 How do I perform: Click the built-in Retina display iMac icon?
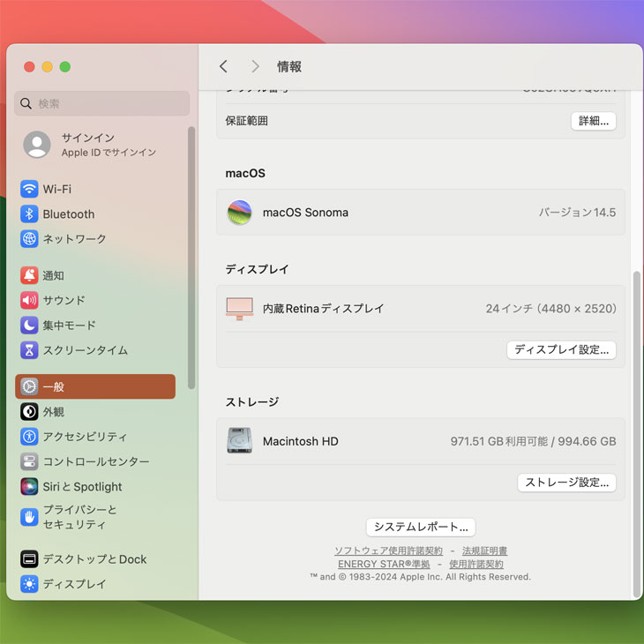[x=239, y=309]
